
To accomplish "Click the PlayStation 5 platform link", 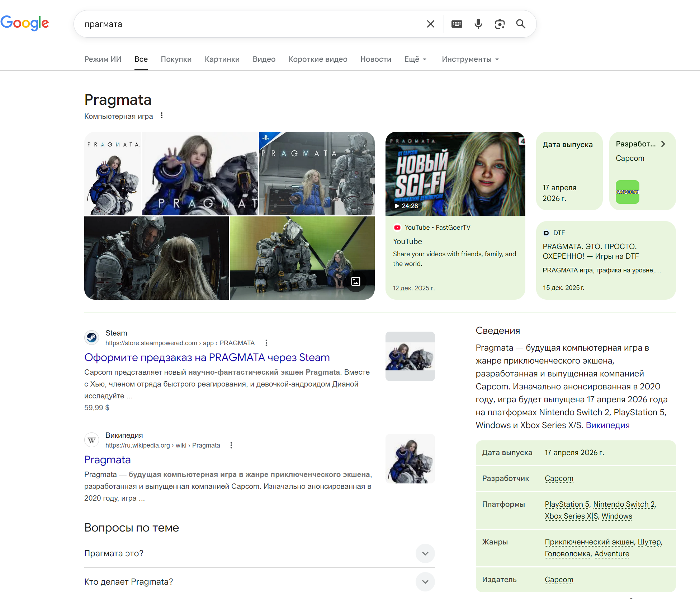I will [567, 504].
